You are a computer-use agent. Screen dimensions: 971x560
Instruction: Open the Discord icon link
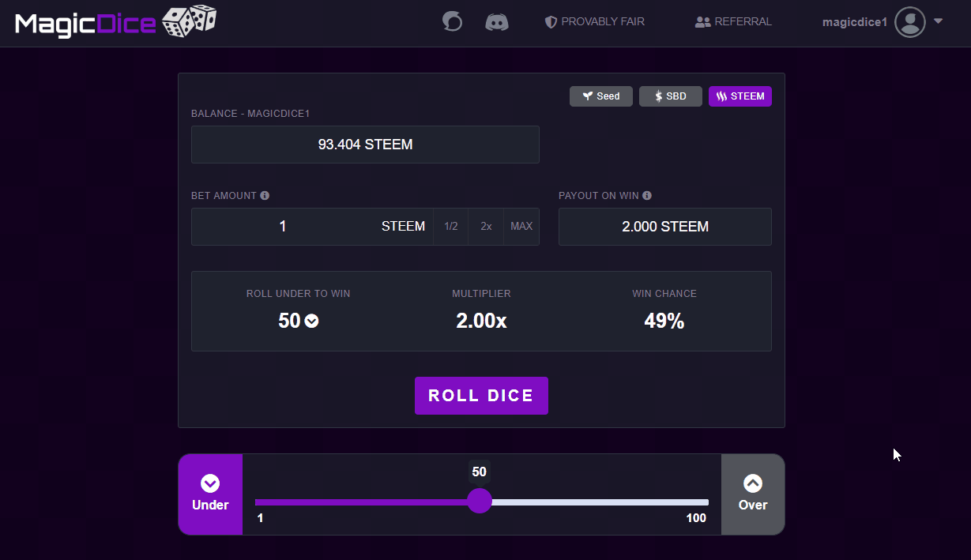coord(496,22)
